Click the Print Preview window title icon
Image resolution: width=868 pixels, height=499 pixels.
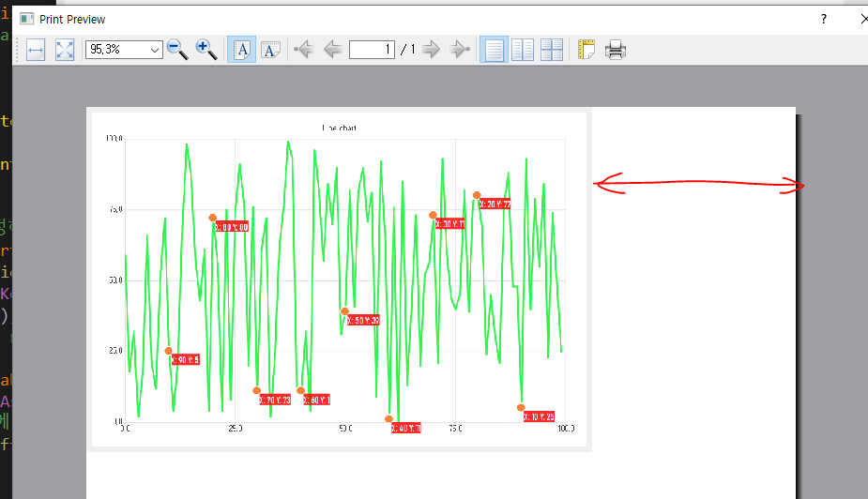pos(26,19)
